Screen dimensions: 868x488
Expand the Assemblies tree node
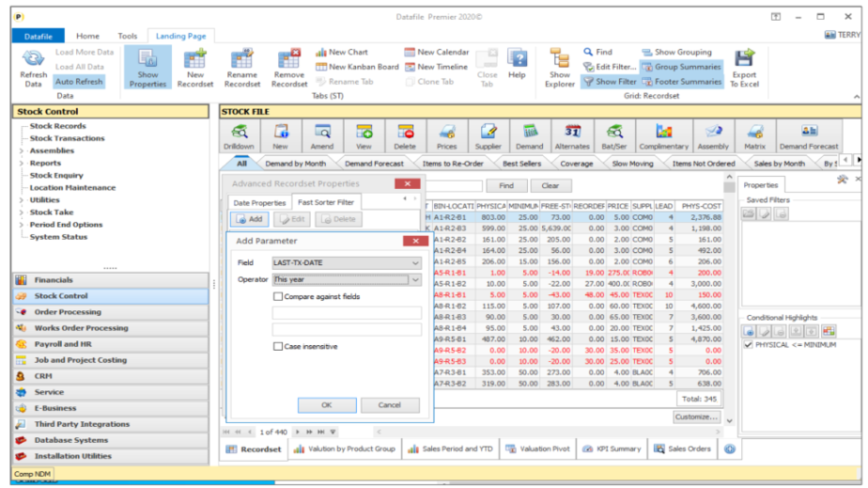tap(22, 150)
